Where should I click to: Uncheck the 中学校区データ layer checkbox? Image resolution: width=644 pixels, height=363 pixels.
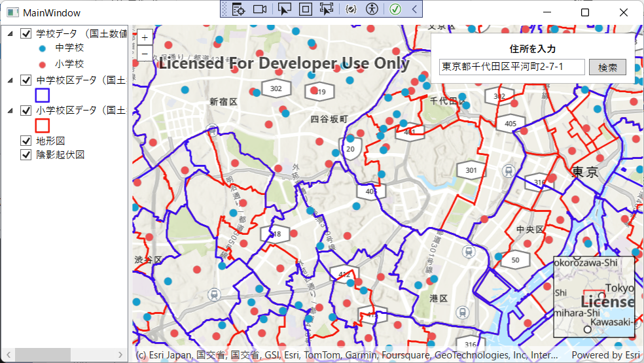26,80
